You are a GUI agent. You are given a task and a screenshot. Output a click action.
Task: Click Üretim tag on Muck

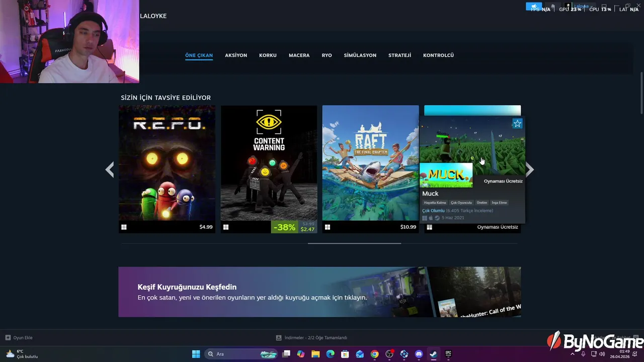482,203
